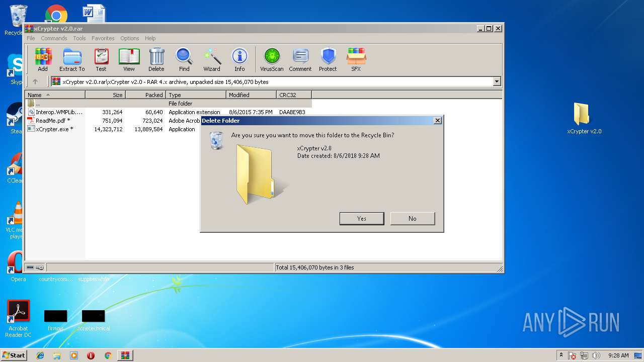
Task: Select the Protect archive tool
Action: coord(328,60)
